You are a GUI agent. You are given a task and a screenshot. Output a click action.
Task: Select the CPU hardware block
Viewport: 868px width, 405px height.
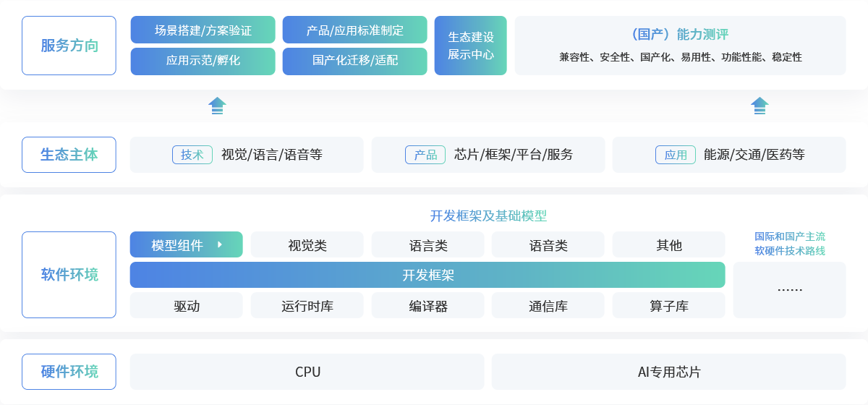click(307, 372)
